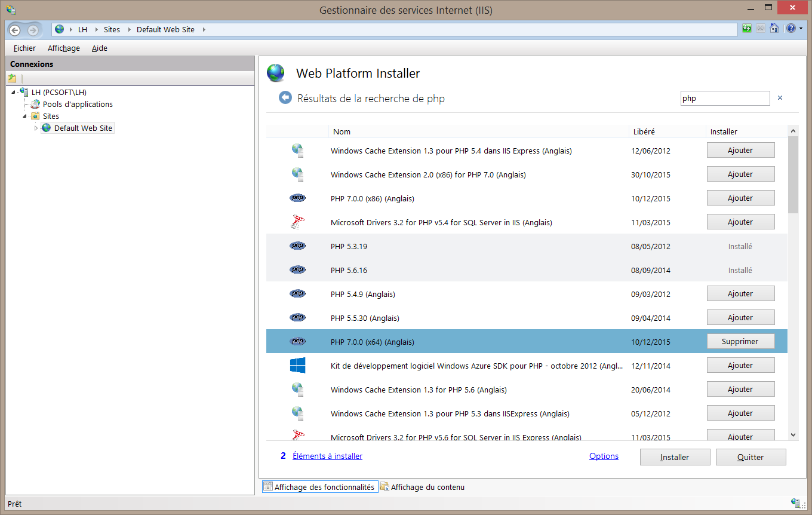Image resolution: width=812 pixels, height=515 pixels.
Task: Expand the Default Web Site tree node
Action: [36, 128]
